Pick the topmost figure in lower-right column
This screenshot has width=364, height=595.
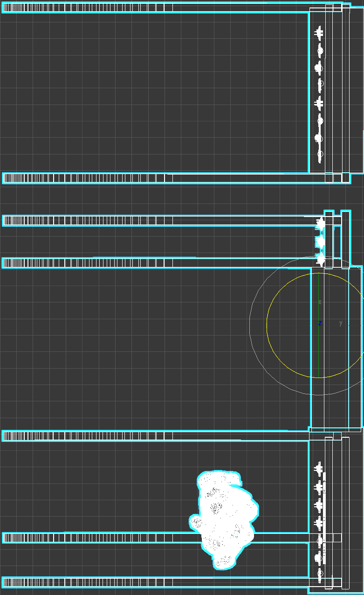[319, 468]
